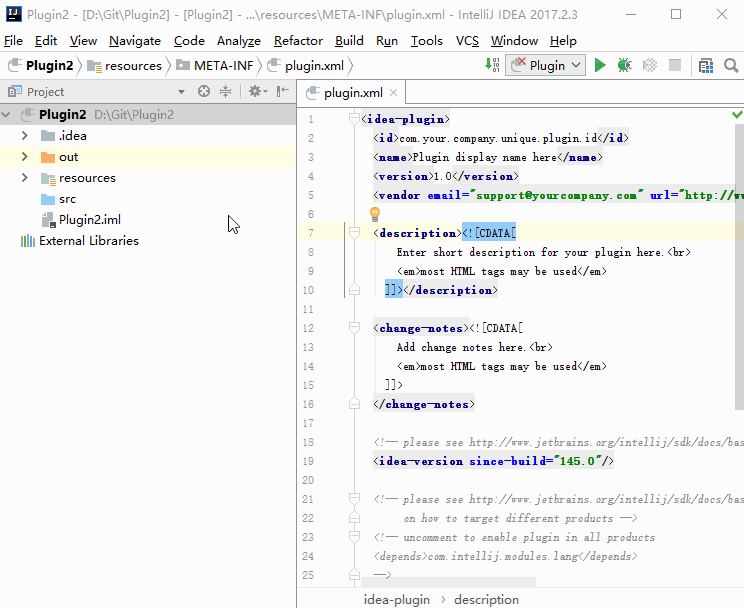
Task: Click the Stop process button
Action: click(675, 65)
